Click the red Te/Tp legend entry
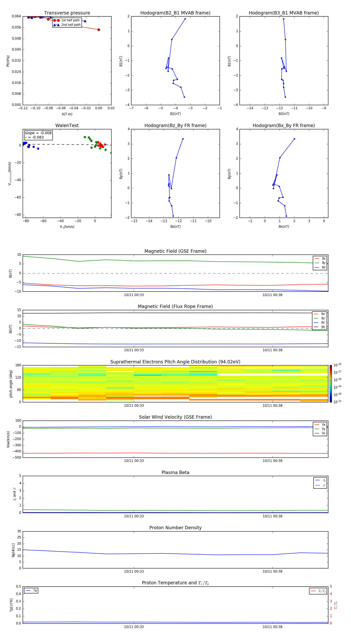This screenshot has height=644, width=351. point(318,591)
